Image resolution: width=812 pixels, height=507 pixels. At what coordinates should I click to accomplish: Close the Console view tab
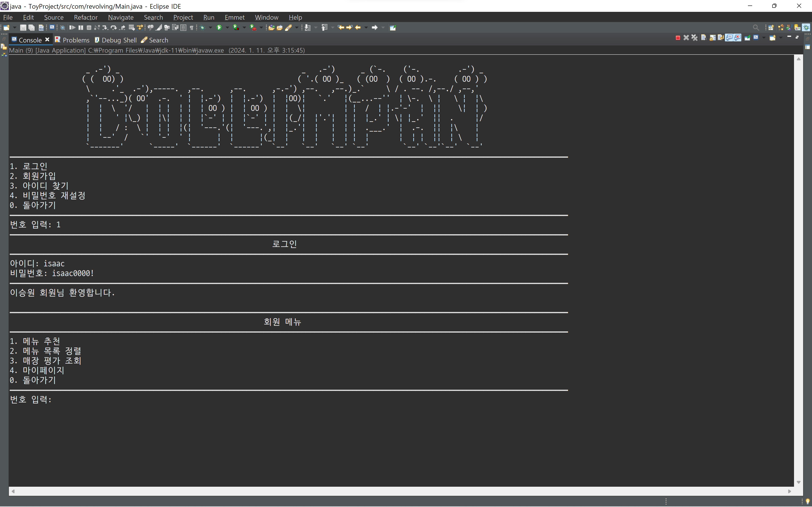pos(47,40)
